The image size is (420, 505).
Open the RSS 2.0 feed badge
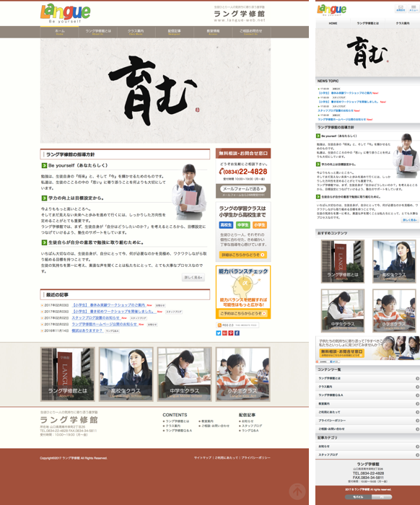237,325
